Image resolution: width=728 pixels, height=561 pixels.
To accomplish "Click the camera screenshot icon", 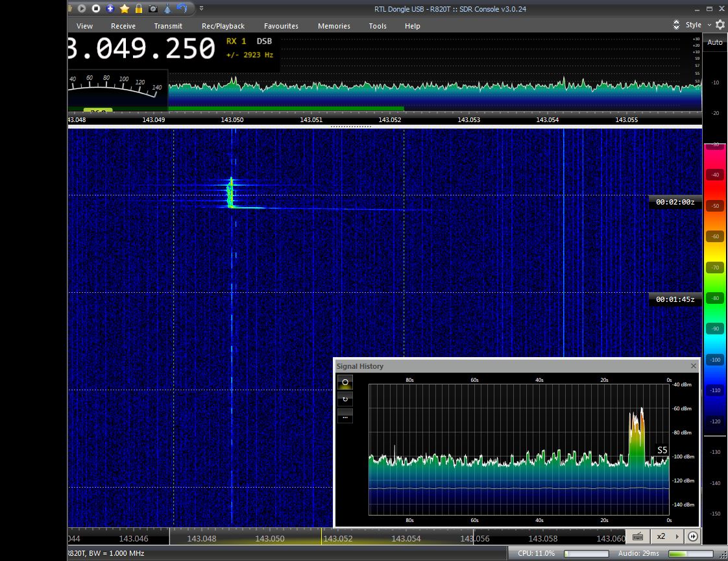I will point(152,8).
